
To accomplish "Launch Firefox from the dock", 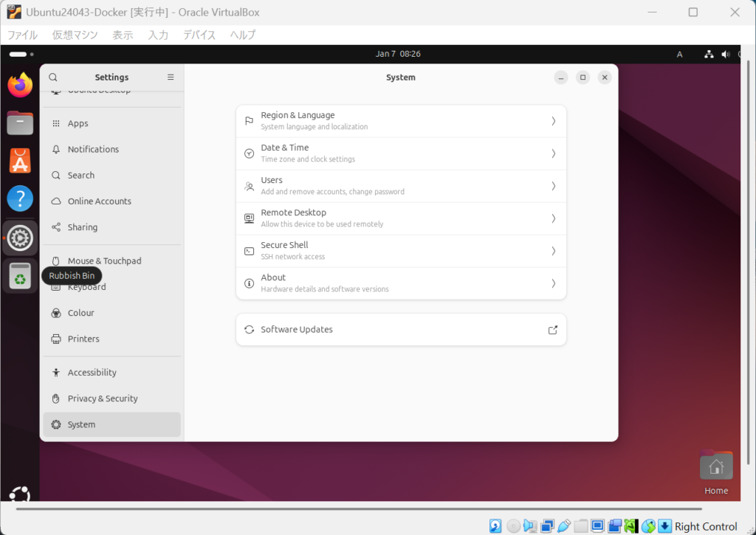I will [x=20, y=86].
